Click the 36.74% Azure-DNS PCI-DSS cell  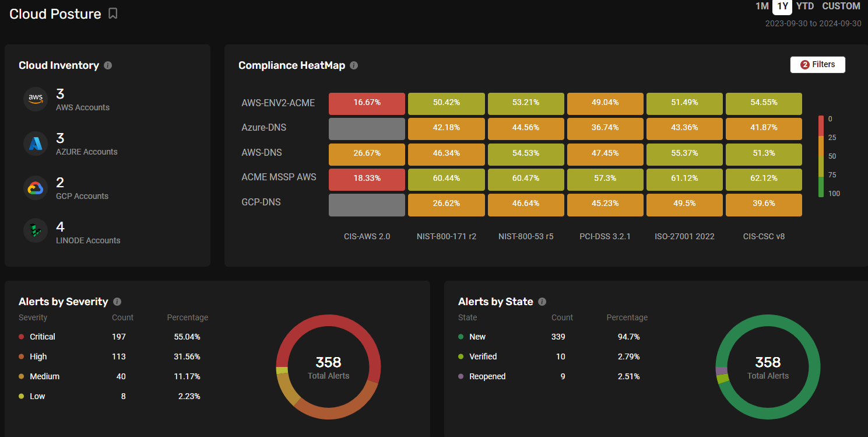(x=605, y=128)
